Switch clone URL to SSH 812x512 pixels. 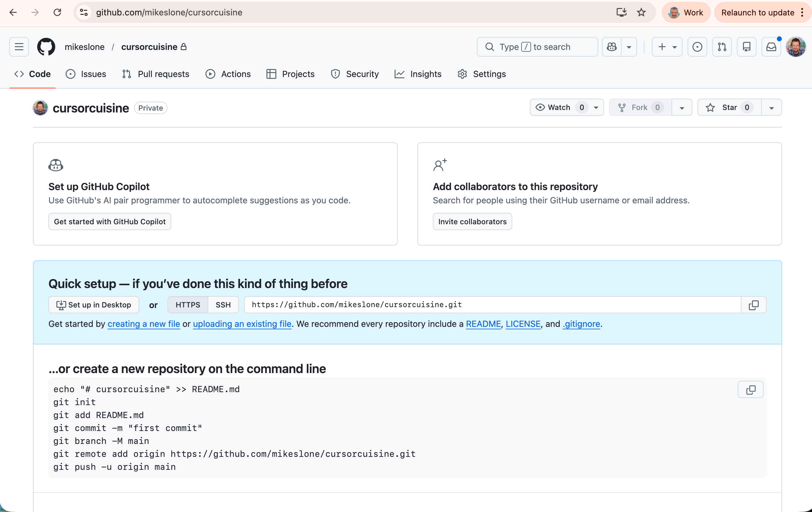pos(223,305)
